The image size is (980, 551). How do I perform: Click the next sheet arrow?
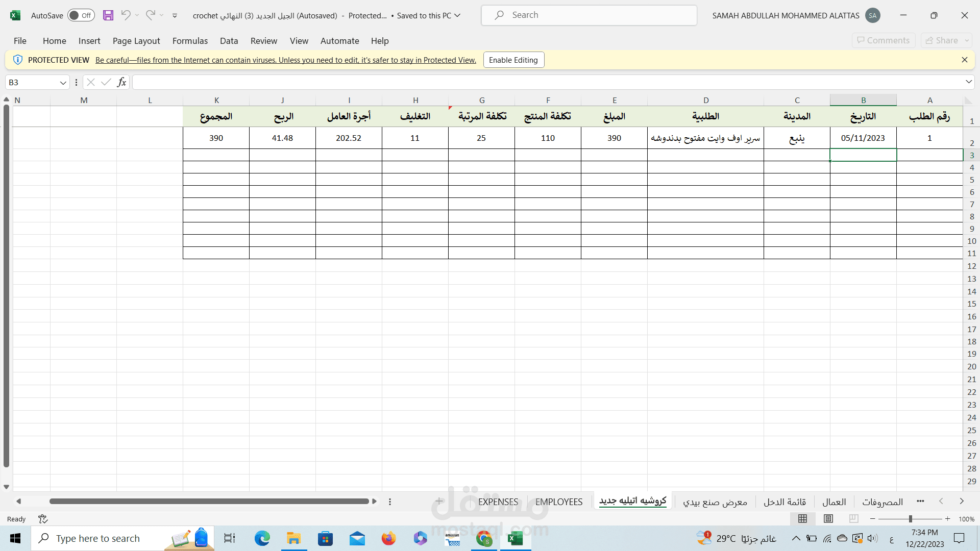click(962, 502)
